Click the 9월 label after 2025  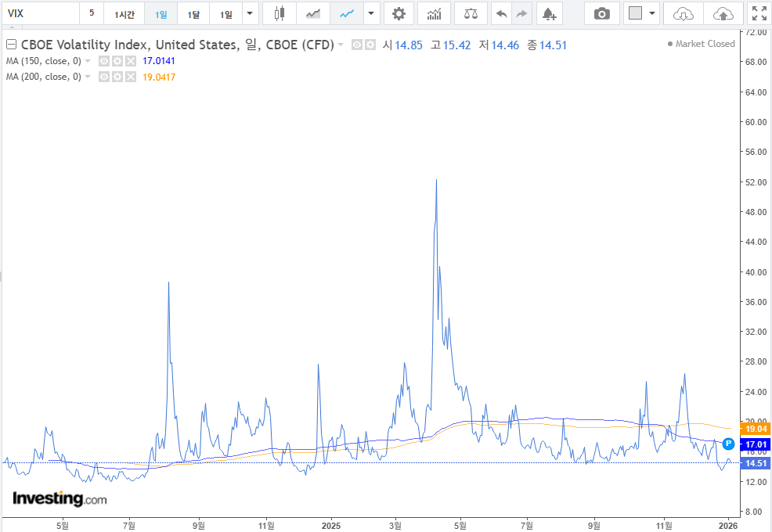pyautogui.click(x=593, y=526)
